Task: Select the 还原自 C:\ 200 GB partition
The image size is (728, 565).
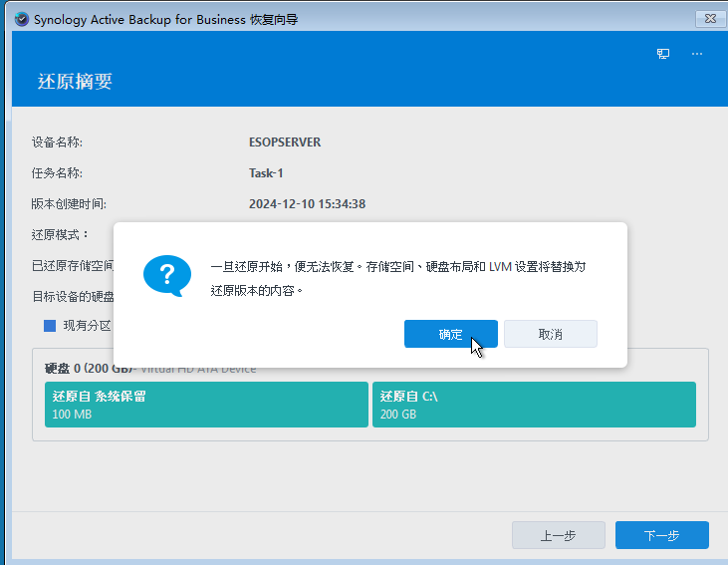Action: coord(533,405)
